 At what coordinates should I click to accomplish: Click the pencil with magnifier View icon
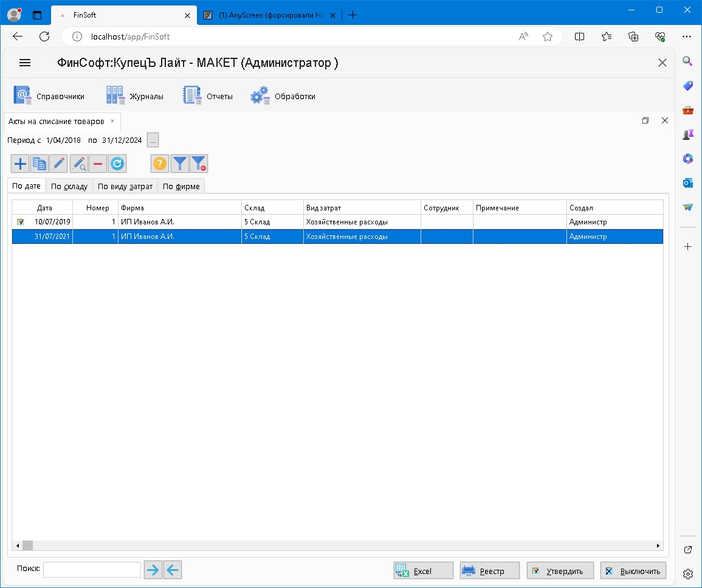[x=79, y=163]
